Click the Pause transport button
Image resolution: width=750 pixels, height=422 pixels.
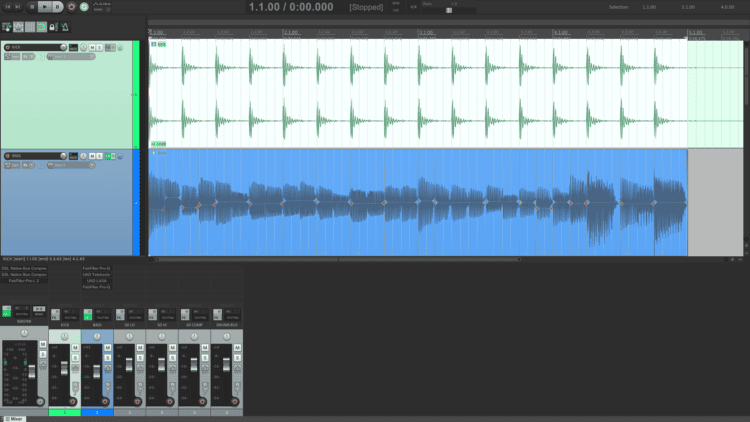(57, 7)
